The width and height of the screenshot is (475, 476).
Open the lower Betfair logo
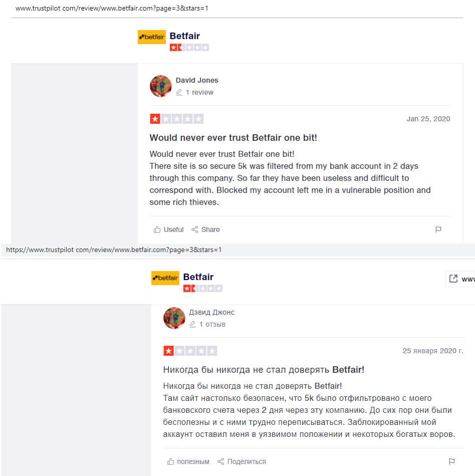click(165, 278)
